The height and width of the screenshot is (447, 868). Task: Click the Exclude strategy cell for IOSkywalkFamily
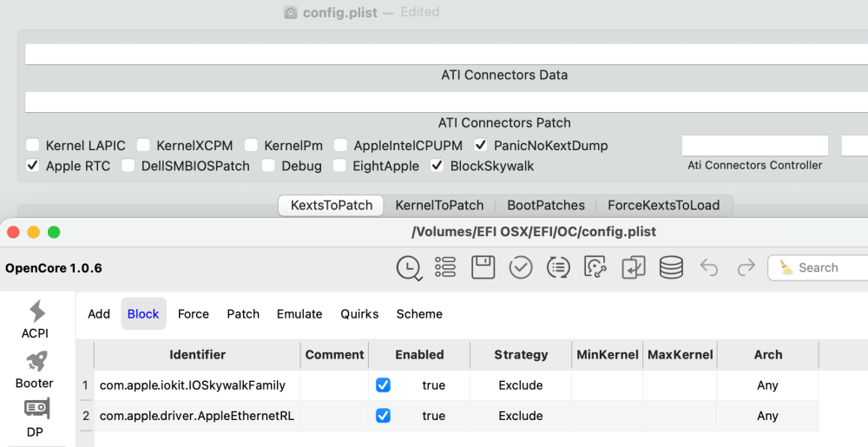pos(520,385)
